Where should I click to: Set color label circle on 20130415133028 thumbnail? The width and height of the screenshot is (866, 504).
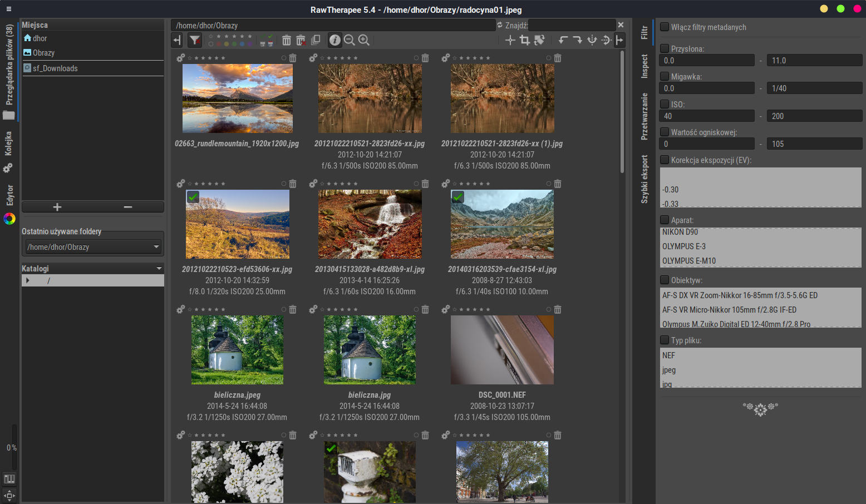pos(416,184)
